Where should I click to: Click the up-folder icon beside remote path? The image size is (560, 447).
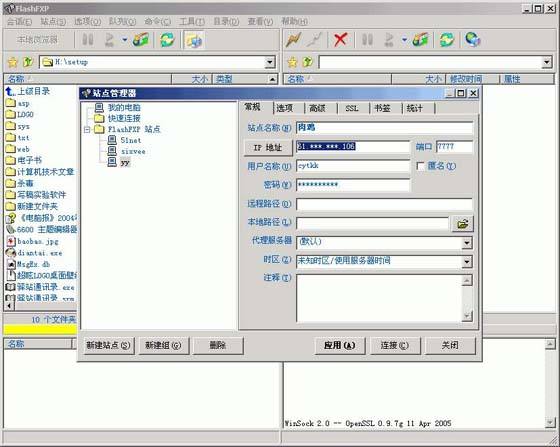click(x=307, y=62)
